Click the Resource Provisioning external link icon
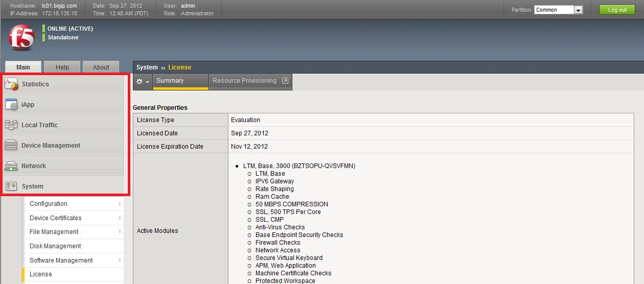Image resolution: width=644 pixels, height=284 pixels. click(285, 81)
